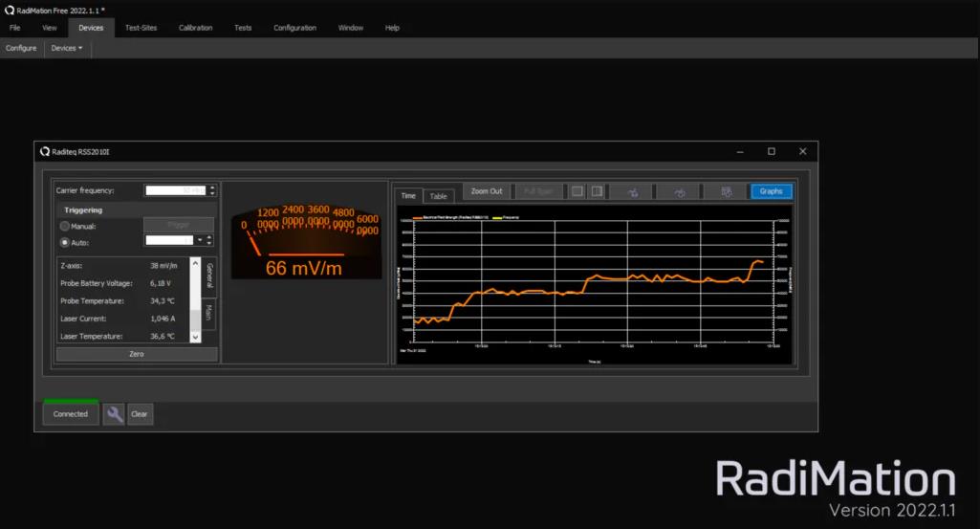Toggle the Connected device button
Image resolution: width=980 pixels, height=529 pixels.
point(71,414)
